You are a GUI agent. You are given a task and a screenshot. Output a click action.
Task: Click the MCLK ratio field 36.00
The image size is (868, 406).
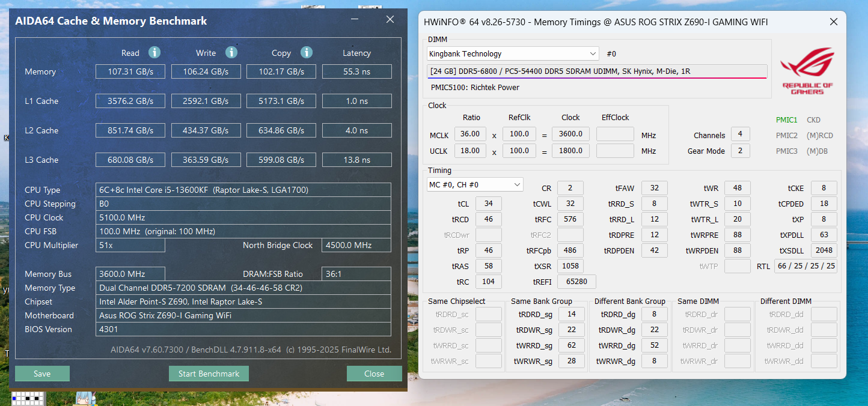tap(470, 134)
